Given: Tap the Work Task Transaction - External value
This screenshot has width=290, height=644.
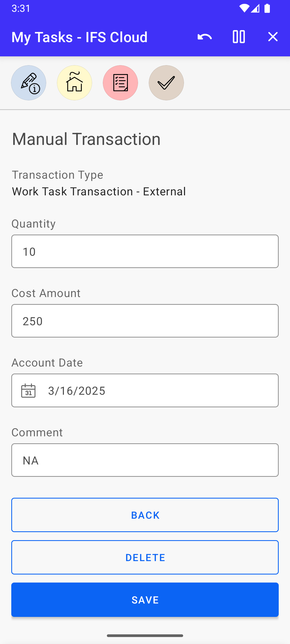Looking at the screenshot, I should (x=99, y=192).
